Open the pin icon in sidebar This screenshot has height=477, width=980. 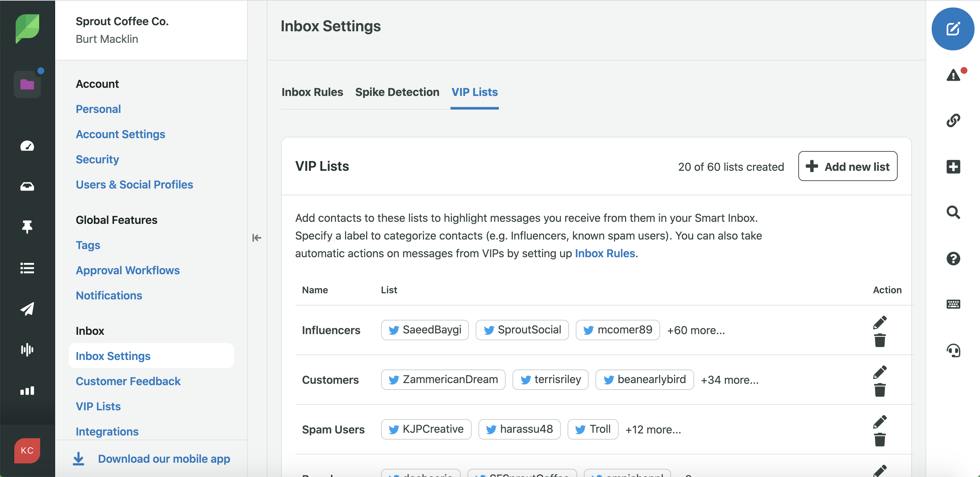point(27,227)
